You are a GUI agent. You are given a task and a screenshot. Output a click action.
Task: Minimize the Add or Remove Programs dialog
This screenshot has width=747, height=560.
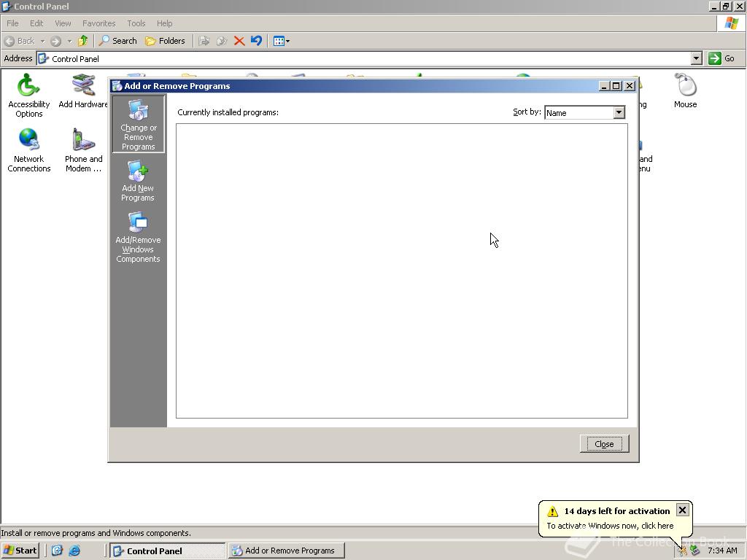pyautogui.click(x=604, y=86)
